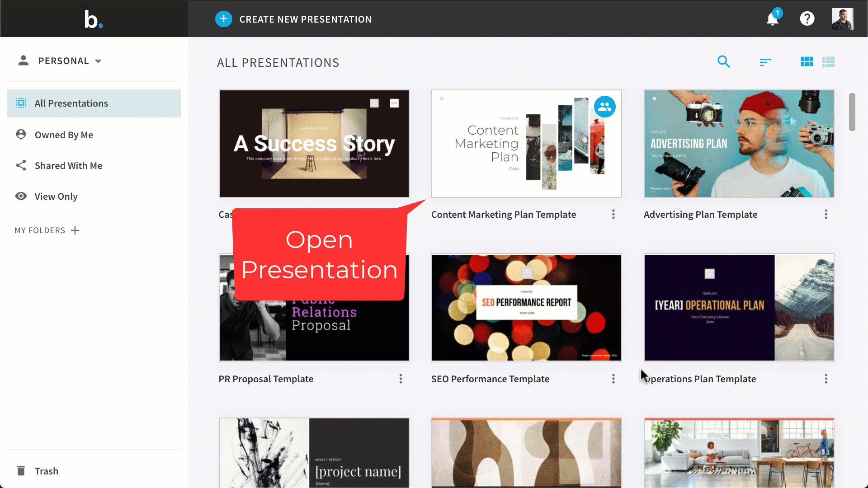The width and height of the screenshot is (868, 488).
Task: Open the notifications bell
Action: (773, 19)
